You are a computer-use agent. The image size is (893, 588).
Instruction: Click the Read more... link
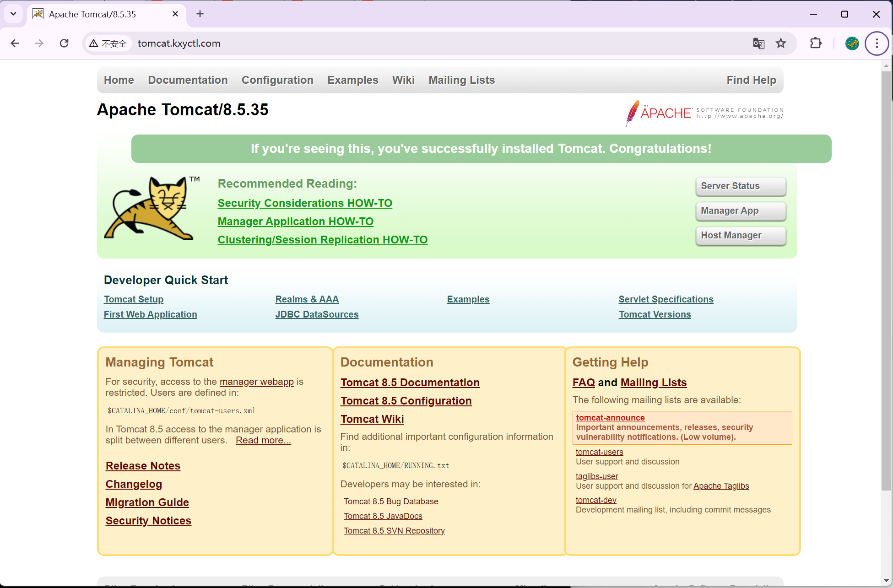(263, 440)
